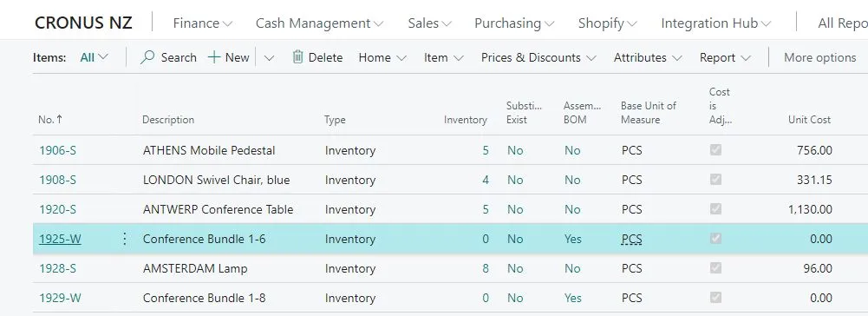Click the Assembly BOM column header
Screen dimensions: 868x316
pos(583,113)
